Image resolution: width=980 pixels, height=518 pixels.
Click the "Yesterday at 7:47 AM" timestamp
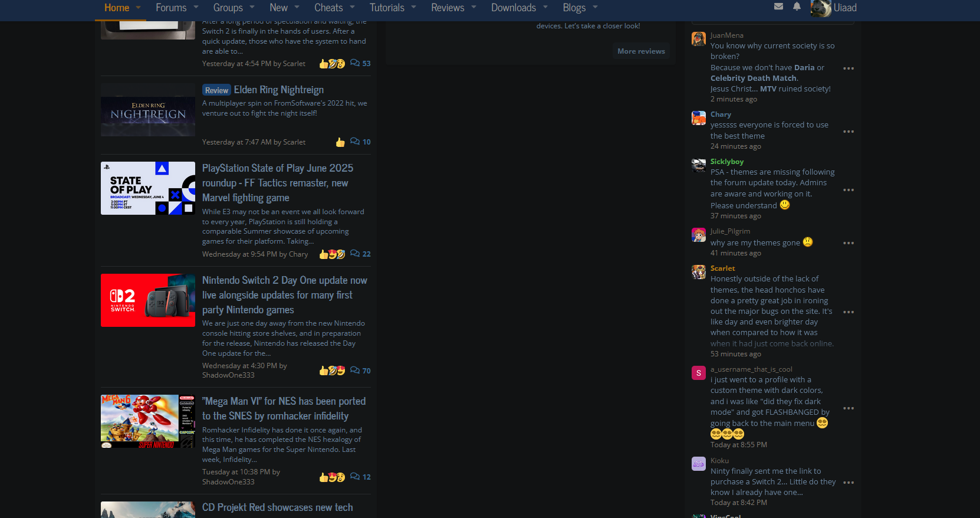tap(236, 142)
